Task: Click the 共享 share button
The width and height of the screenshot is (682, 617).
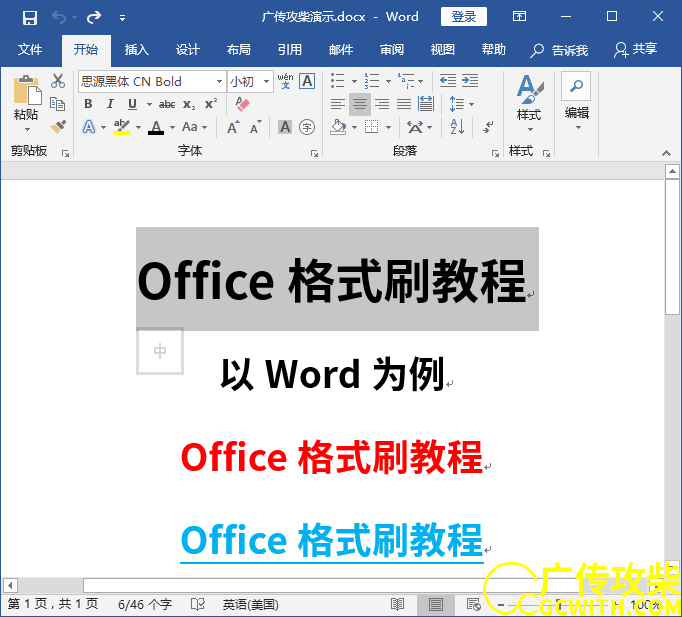Action: (635, 50)
